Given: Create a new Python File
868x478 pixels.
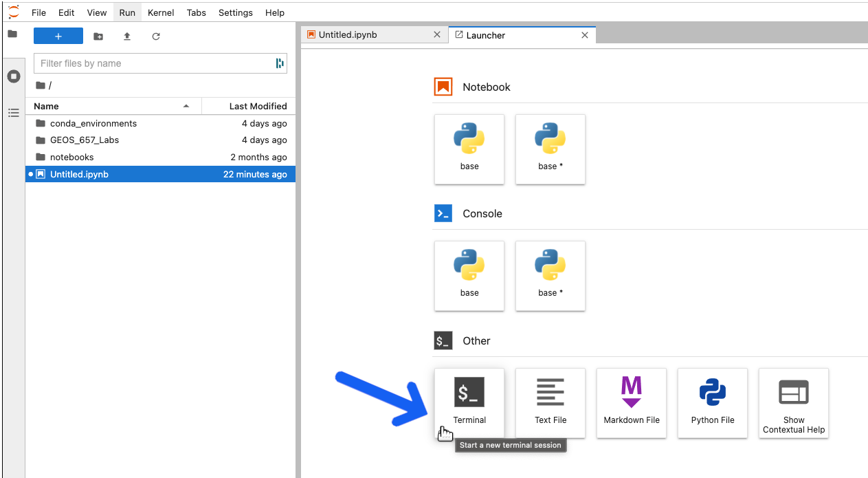Looking at the screenshot, I should coord(713,402).
